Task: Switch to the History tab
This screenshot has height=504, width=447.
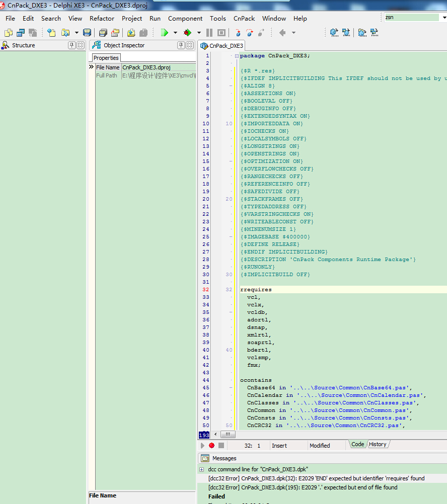Action: coord(378,445)
